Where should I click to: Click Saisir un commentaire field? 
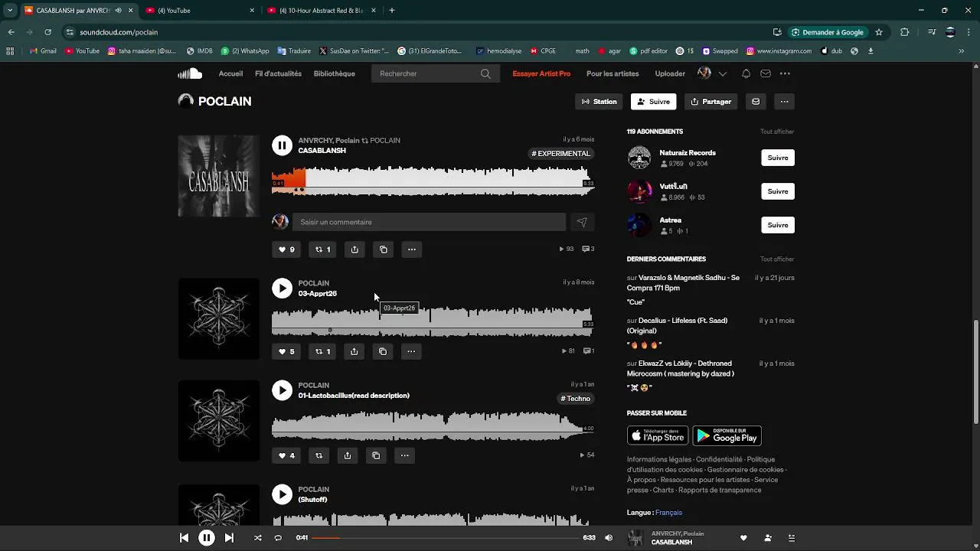[x=429, y=222]
